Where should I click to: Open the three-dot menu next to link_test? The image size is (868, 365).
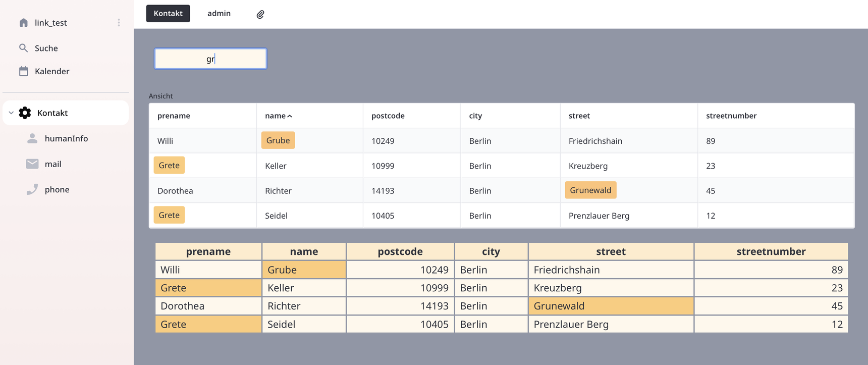pos(119,23)
